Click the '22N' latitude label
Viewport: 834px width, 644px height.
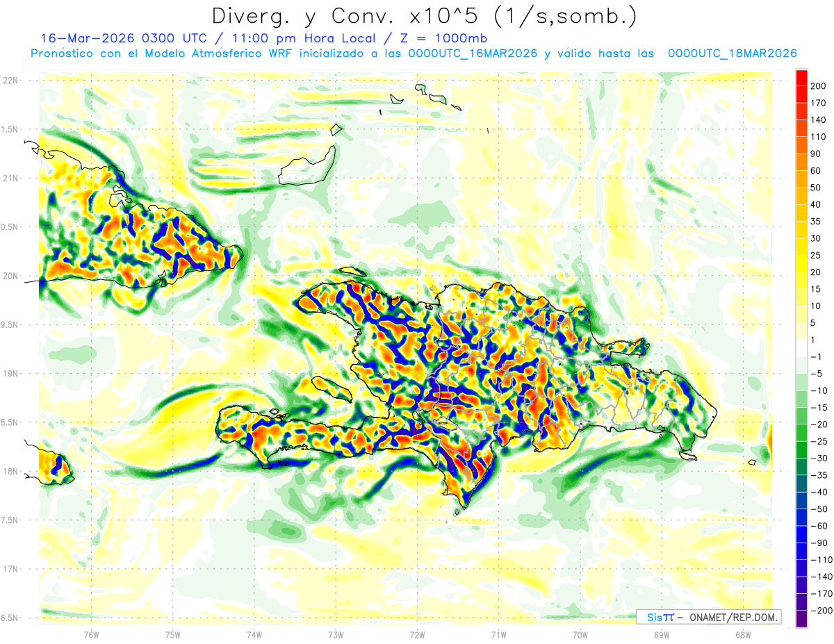pos(9,80)
